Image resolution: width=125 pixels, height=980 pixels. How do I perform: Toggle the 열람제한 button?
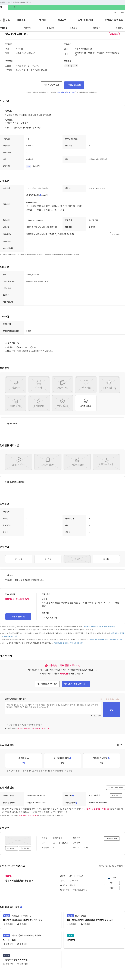[25, 848]
